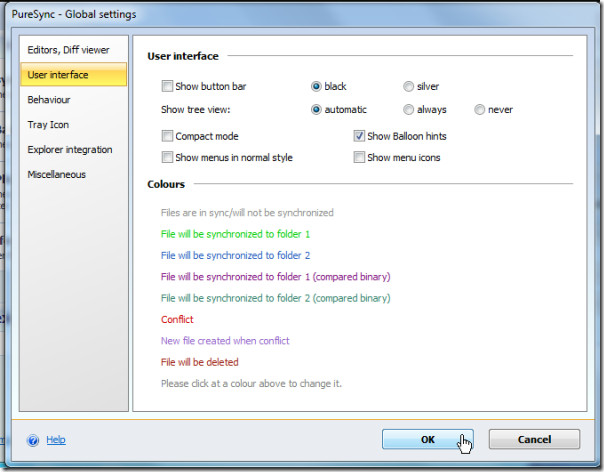604x472 pixels.
Task: Click the PureSync - Global settings title bar
Action: click(300, 14)
